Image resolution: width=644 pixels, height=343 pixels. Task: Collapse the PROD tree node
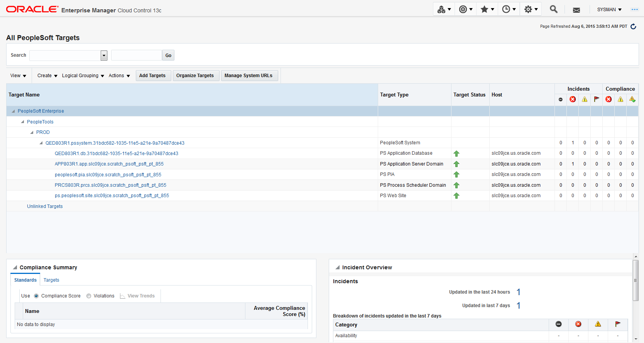click(x=32, y=132)
